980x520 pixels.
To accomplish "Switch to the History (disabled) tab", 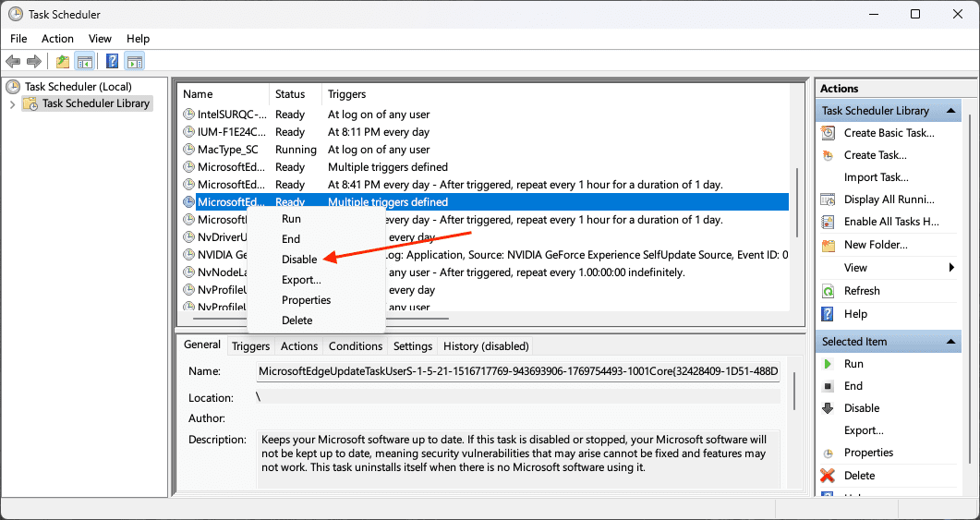I will click(x=486, y=345).
